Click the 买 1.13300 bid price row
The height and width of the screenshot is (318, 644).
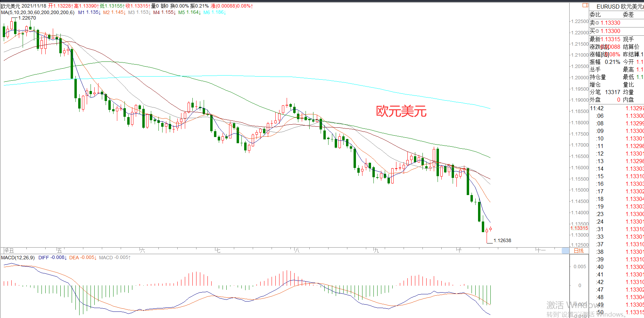coord(617,31)
